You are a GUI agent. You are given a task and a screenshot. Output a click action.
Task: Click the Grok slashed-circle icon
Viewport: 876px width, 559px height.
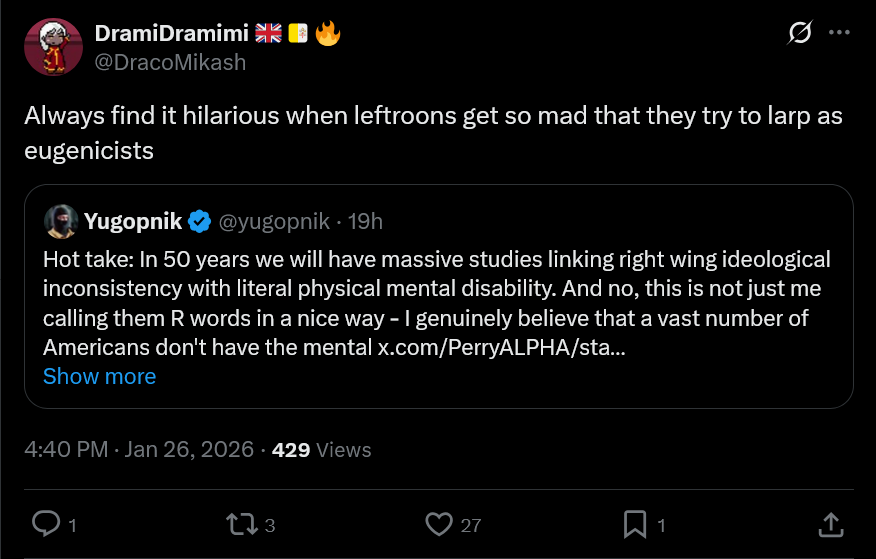[799, 34]
